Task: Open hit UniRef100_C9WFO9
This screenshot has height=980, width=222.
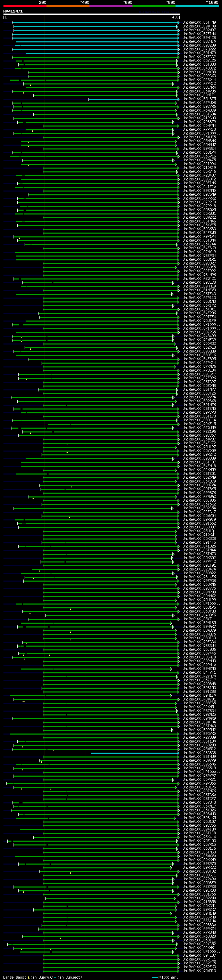Action: click(x=199, y=26)
